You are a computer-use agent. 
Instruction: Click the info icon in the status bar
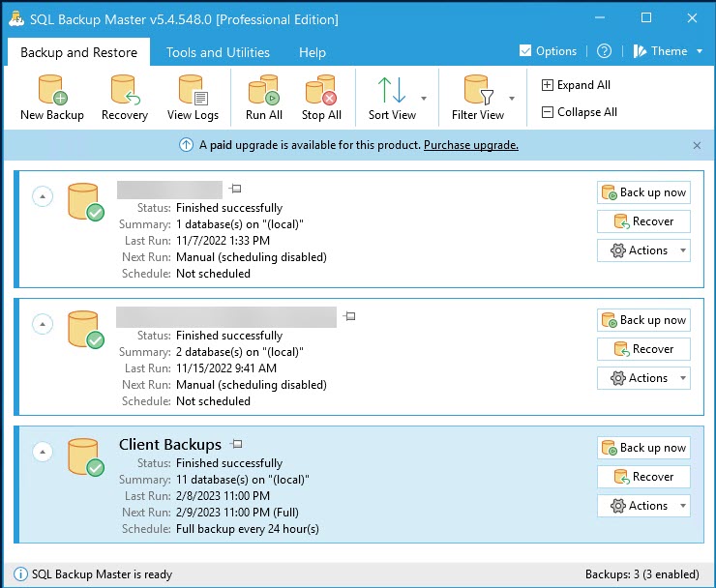pos(20,573)
